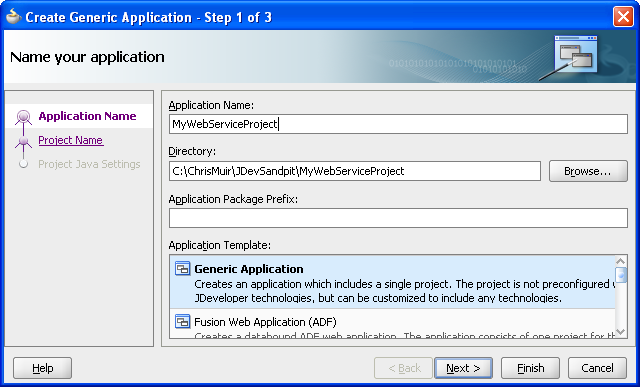Click the Java cup icon in title bar

click(x=13, y=17)
